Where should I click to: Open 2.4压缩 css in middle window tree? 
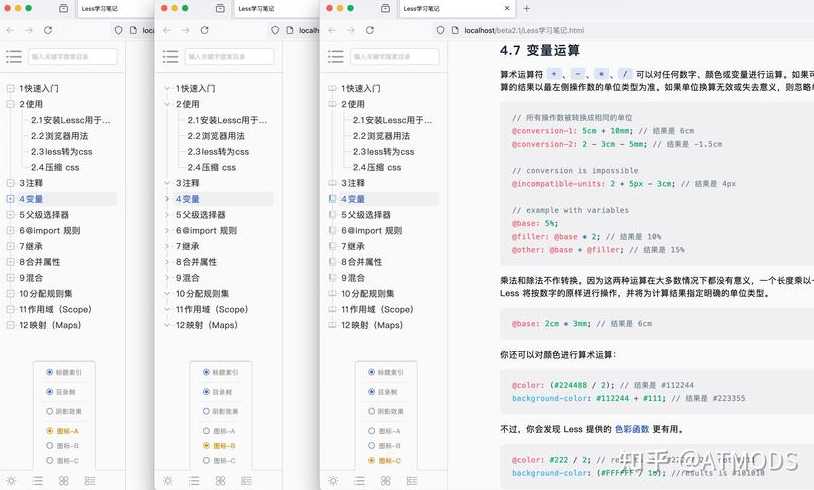pos(211,167)
